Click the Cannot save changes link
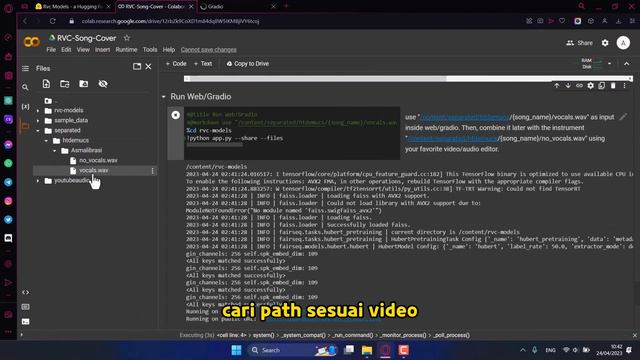The image size is (640, 360). (x=209, y=50)
